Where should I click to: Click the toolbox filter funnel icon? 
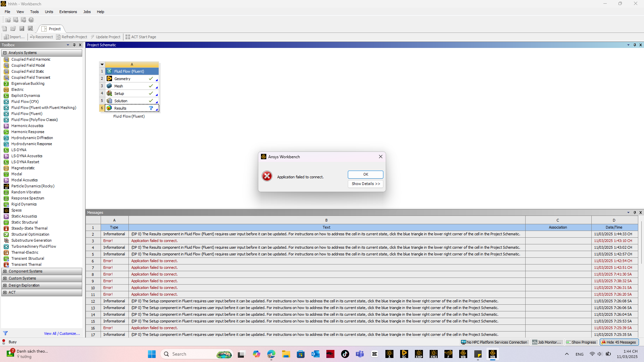click(x=5, y=333)
